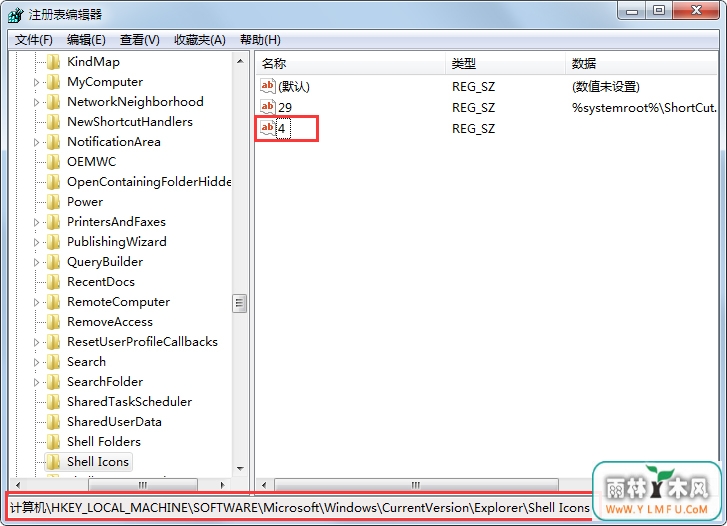Click the string value icon of entry 4
The image size is (727, 526).
(268, 128)
